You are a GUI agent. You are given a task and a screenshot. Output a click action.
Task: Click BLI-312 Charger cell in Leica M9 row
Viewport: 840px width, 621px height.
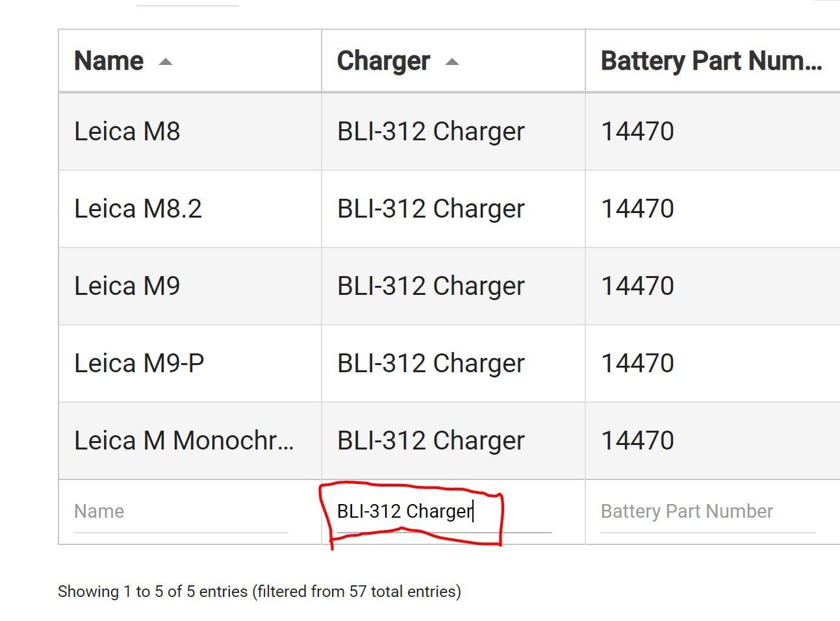point(453,286)
